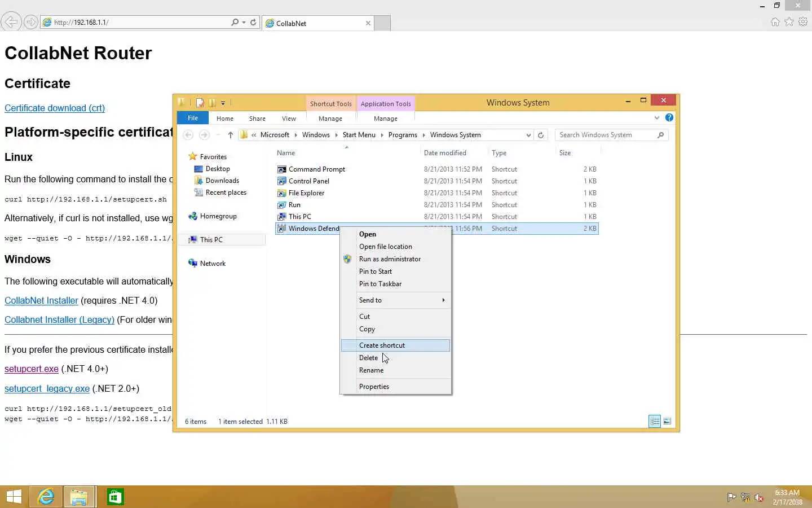Screen dimensions: 812x508
Task: Click the This PC shortcut icon in the file list
Action: tap(282, 217)
